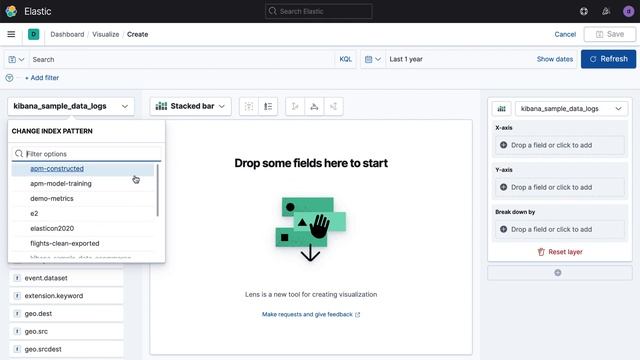Open the Stacked bar chart type dropdown
Image resolution: width=640 pixels, height=360 pixels.
[190, 106]
